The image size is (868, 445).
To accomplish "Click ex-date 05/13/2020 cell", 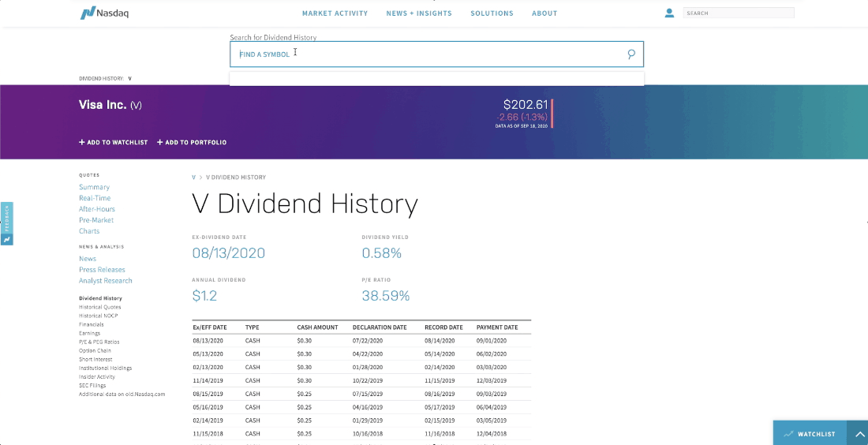I will click(208, 354).
